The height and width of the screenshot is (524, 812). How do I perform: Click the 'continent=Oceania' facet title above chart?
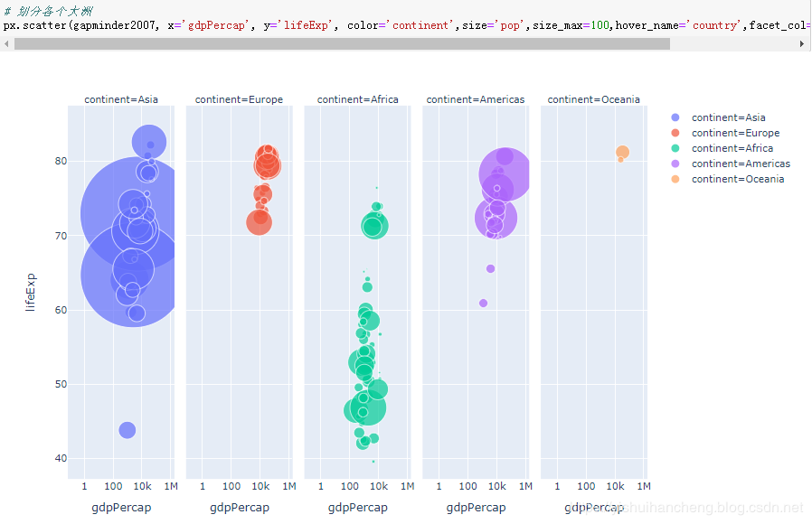pyautogui.click(x=593, y=99)
